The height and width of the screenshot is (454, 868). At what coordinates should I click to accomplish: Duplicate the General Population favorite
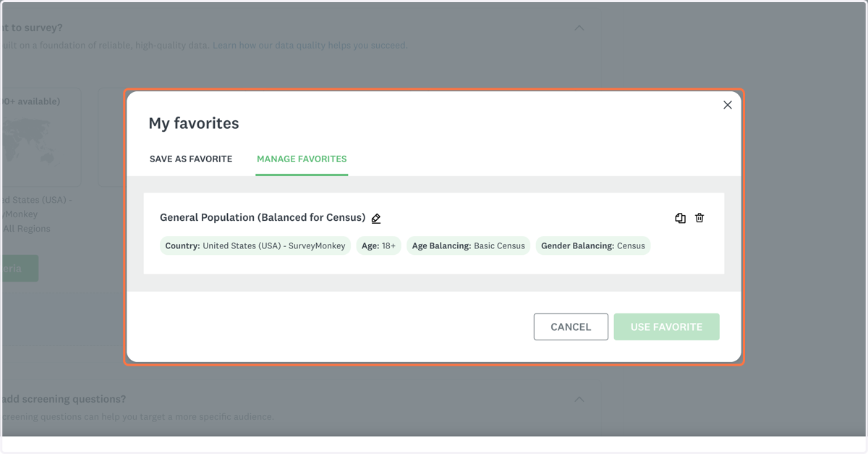[x=680, y=218]
